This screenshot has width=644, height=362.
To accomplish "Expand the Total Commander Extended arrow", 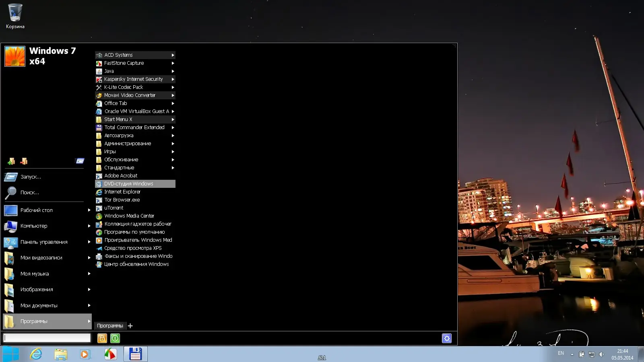I will point(173,128).
